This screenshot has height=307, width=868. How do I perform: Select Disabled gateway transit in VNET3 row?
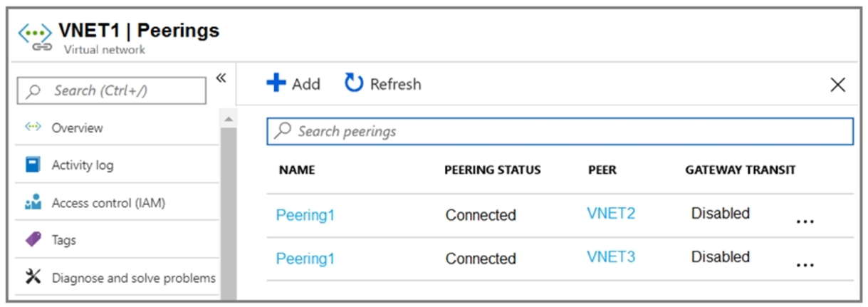[721, 256]
